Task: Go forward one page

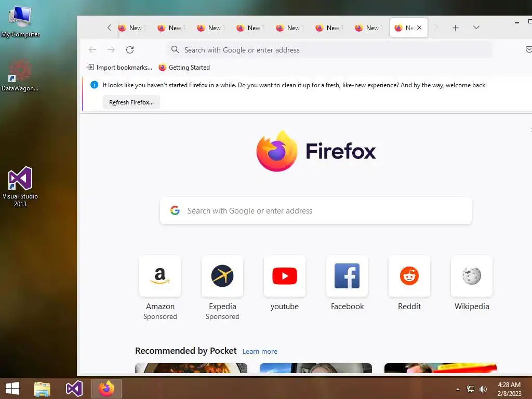Action: (111, 50)
